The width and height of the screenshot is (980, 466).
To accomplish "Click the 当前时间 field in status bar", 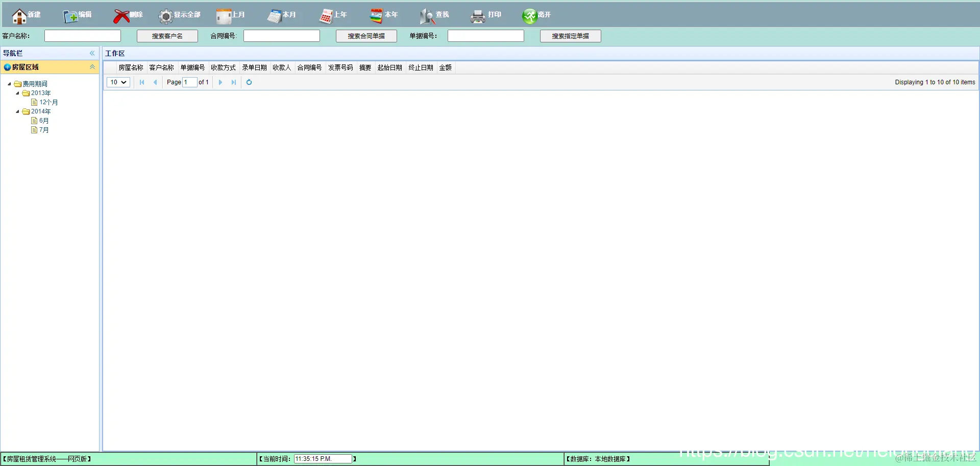I will 323,459.
